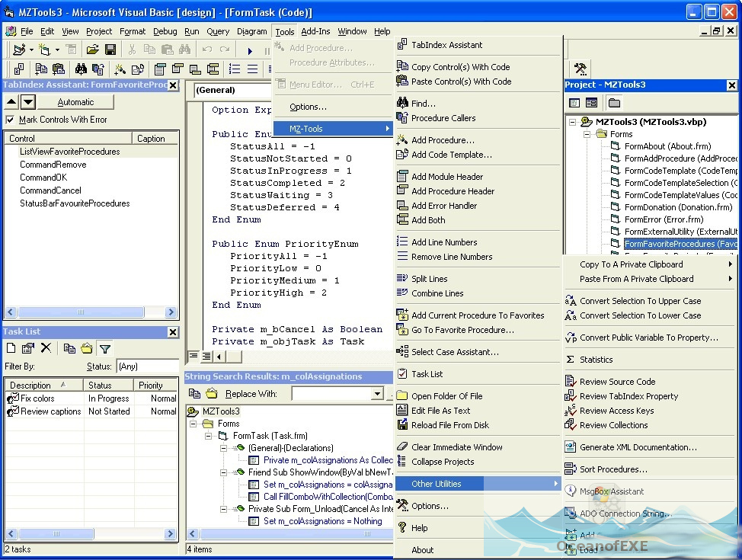Click the Replace With text input field
This screenshot has height=560, width=742.
(x=332, y=393)
